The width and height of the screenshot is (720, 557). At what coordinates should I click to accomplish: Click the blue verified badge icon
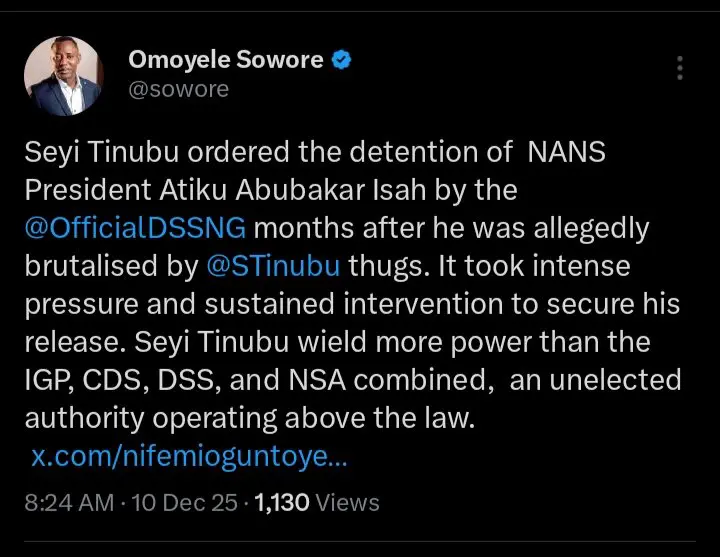click(342, 60)
